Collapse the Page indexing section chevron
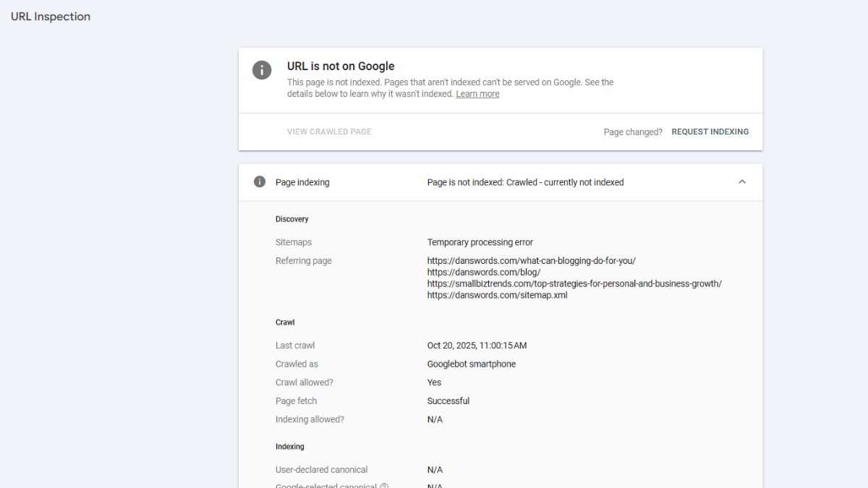 741,182
